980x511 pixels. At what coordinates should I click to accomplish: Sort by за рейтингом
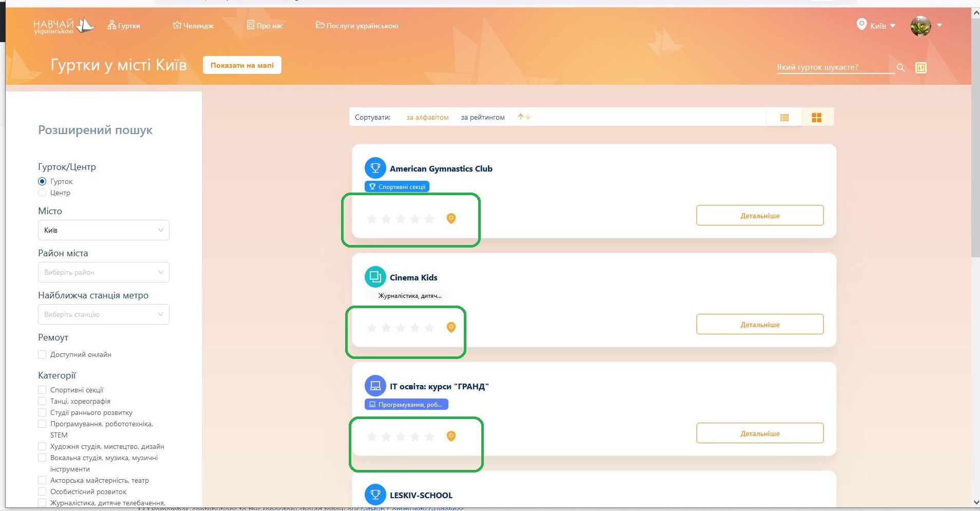click(x=483, y=117)
